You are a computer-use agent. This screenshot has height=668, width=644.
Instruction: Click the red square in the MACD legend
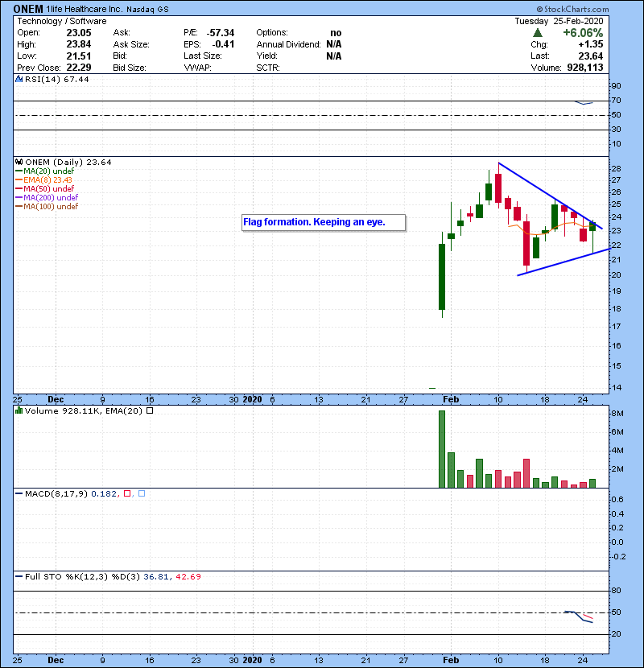(127, 493)
